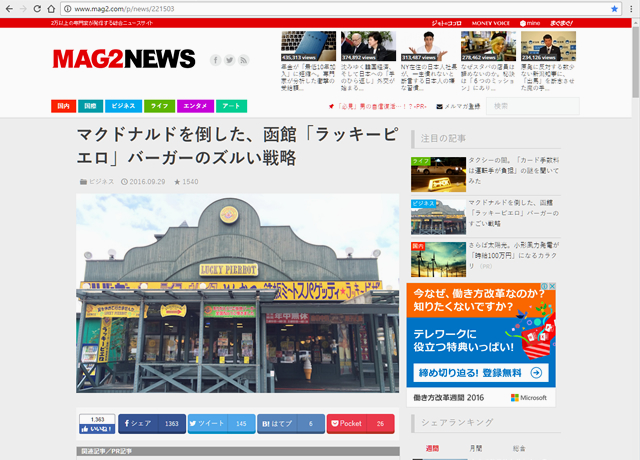640x460 pixels.
Task: Select the エンタメ category tab
Action: pyautogui.click(x=195, y=106)
